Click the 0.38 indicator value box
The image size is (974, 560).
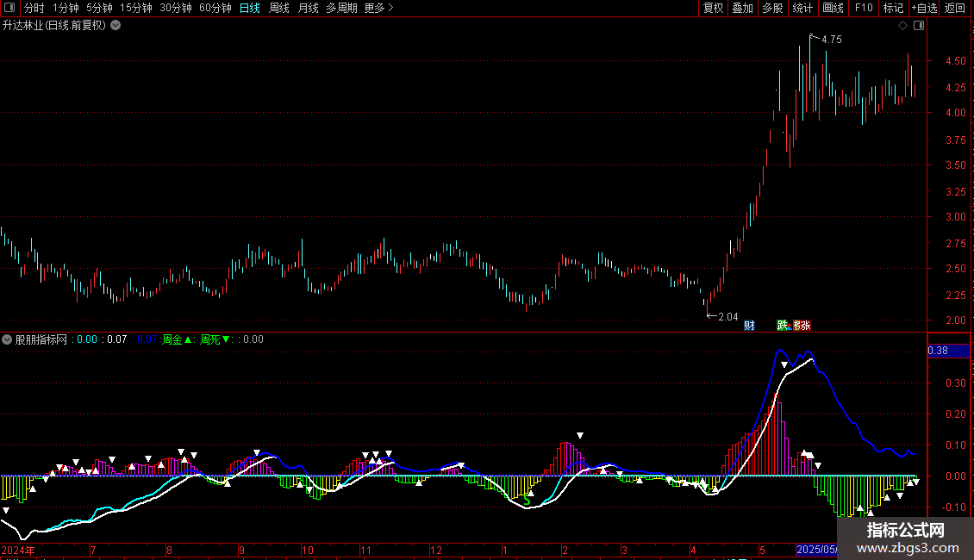(x=948, y=351)
